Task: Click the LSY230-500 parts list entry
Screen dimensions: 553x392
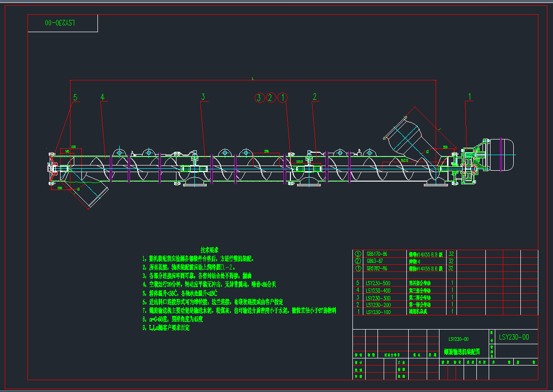Action: click(x=378, y=283)
